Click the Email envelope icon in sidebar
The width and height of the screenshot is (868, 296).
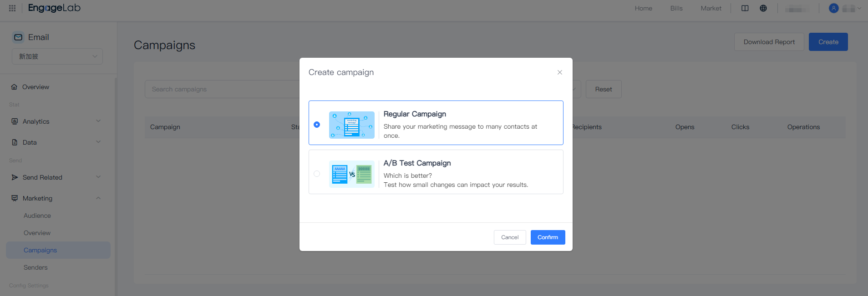click(18, 37)
